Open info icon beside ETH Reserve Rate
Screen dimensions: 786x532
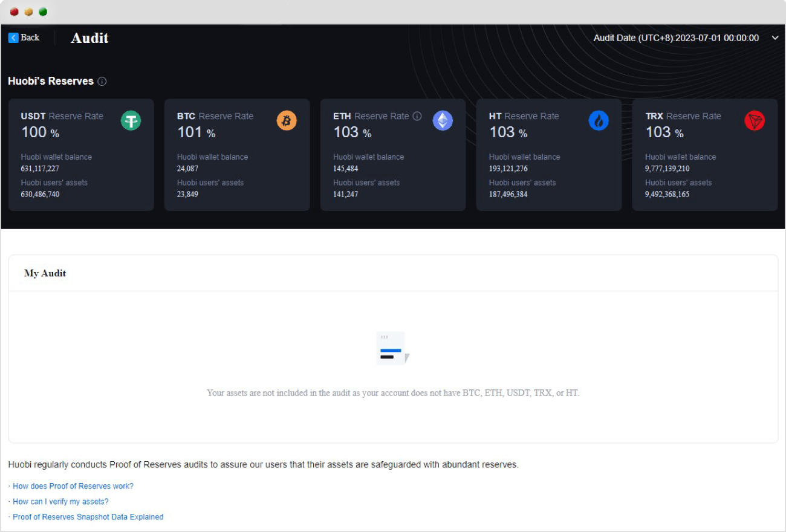(x=417, y=116)
